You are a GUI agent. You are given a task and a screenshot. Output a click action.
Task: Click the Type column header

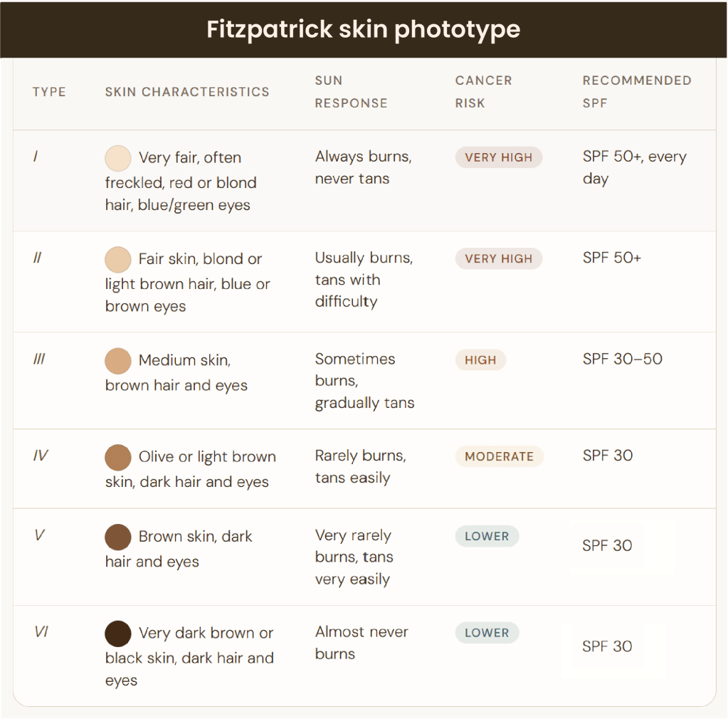49,92
